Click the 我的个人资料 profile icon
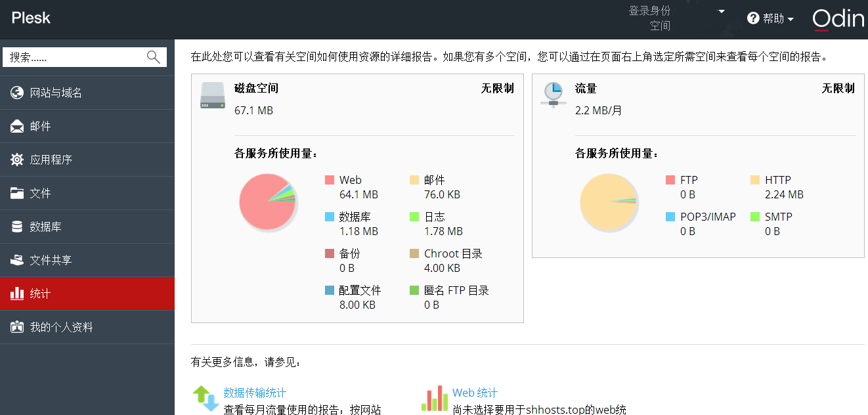Image resolution: width=868 pixels, height=415 pixels. (17, 327)
